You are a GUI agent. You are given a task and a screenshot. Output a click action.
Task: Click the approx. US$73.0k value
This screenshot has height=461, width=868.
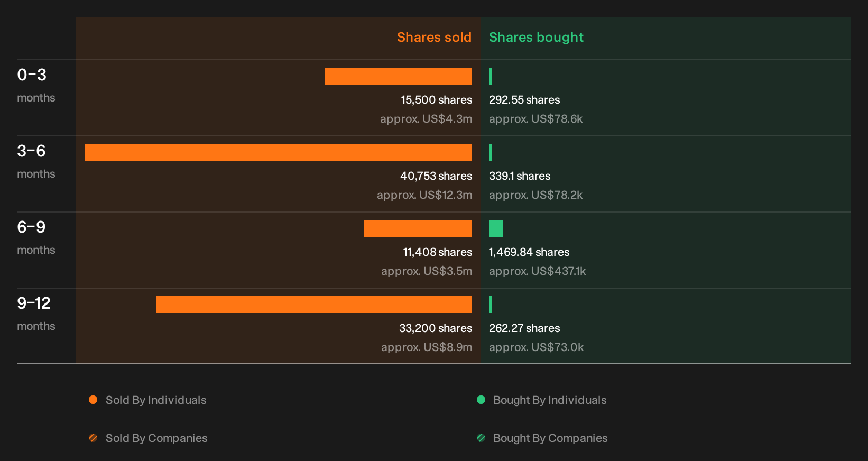click(536, 347)
